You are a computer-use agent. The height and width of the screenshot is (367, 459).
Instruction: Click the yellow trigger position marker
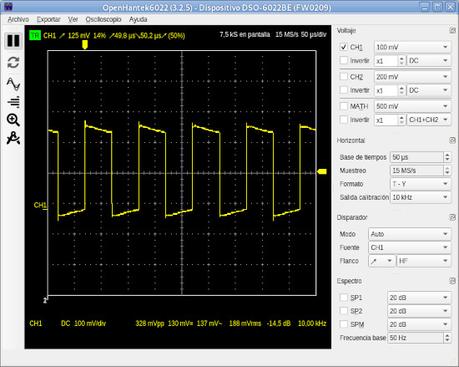(85, 45)
